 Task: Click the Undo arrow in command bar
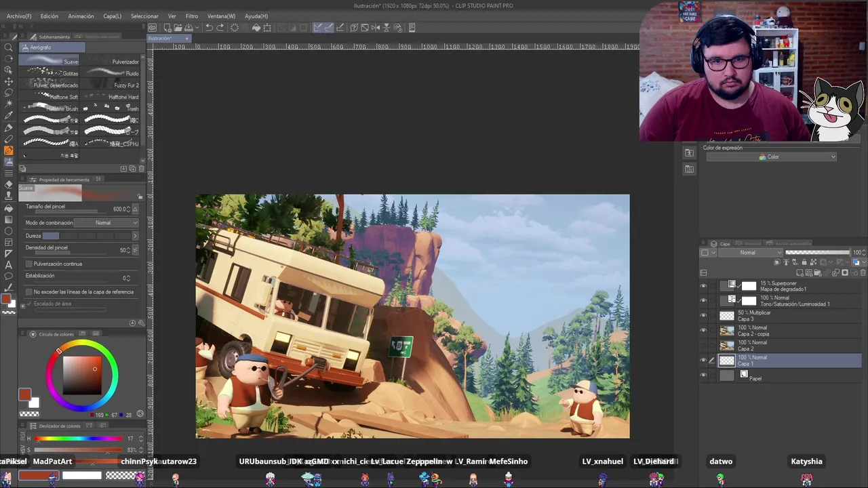click(210, 28)
